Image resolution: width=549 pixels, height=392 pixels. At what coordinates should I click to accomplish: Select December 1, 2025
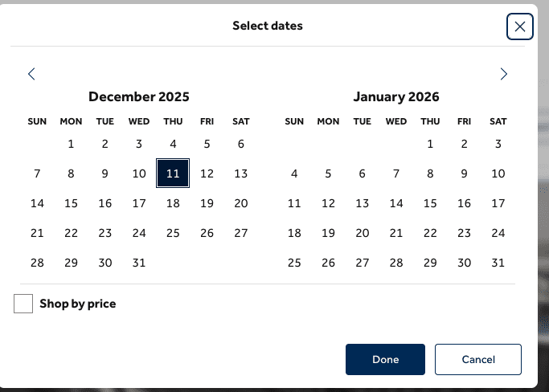click(71, 144)
